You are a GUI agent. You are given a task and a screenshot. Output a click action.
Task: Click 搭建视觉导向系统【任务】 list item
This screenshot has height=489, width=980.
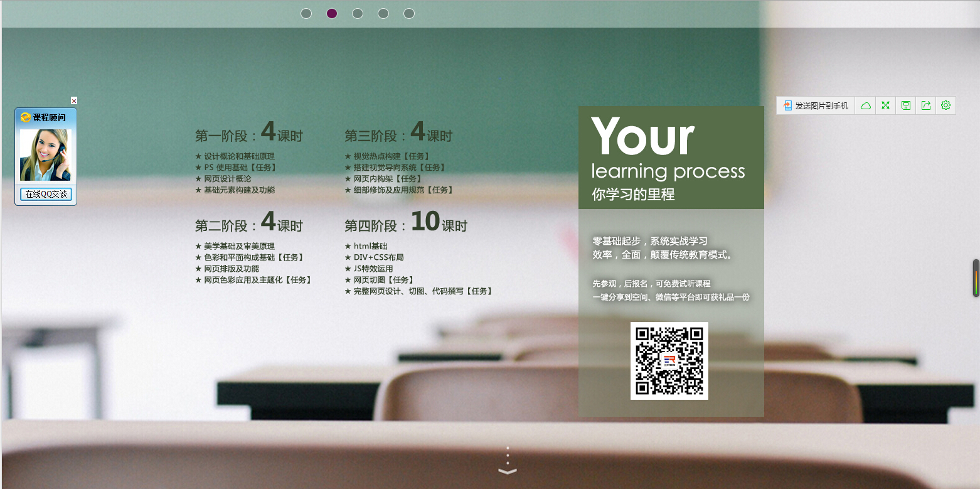[x=395, y=167]
